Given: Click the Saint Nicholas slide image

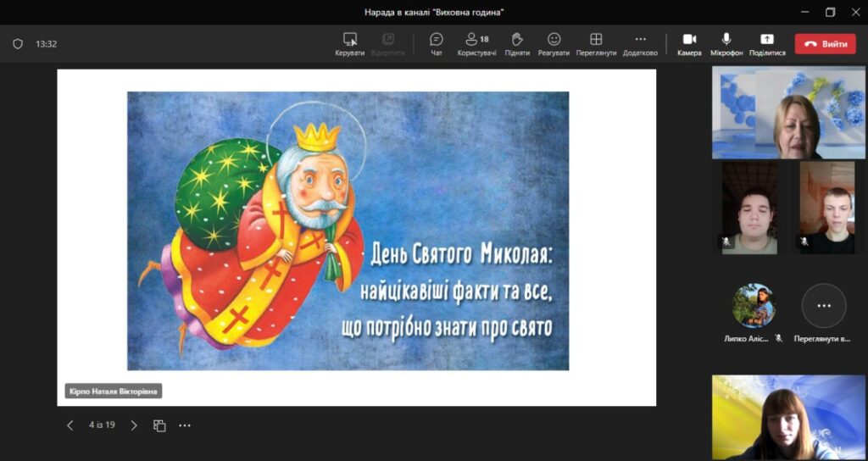Looking at the screenshot, I should [348, 230].
